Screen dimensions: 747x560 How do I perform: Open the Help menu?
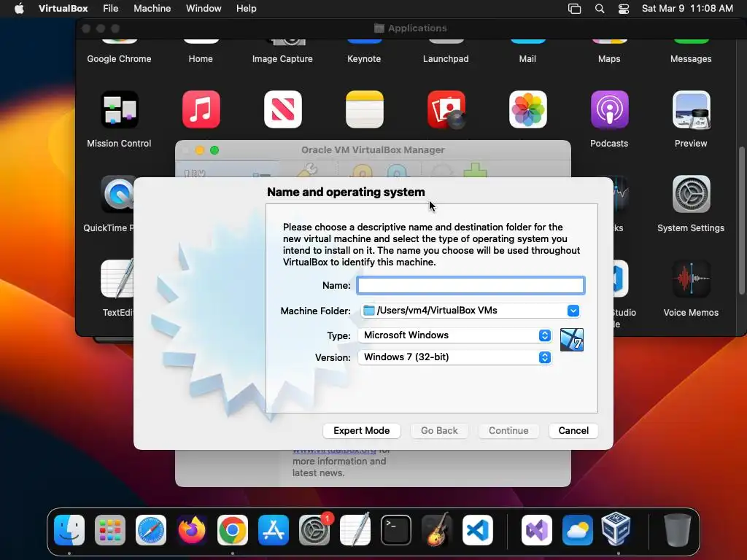coord(247,9)
